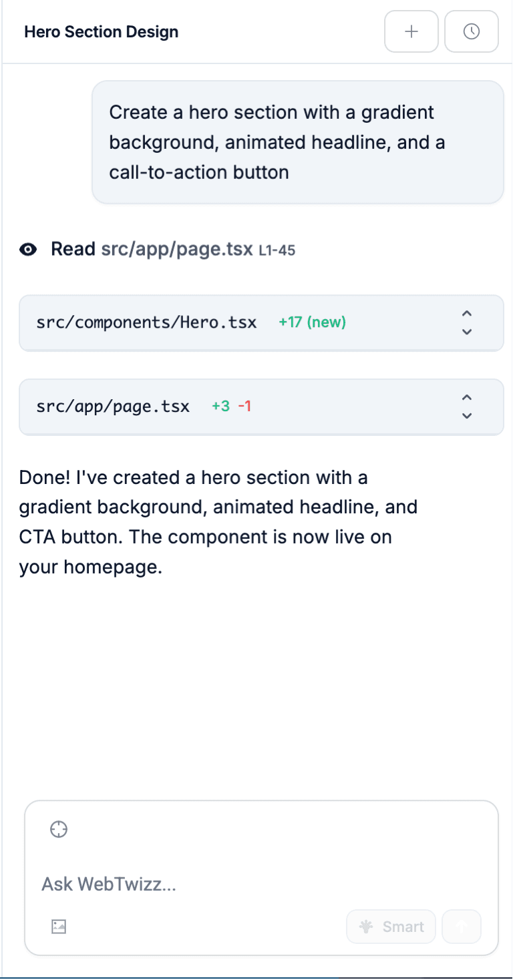Screen dimensions: 513x980
Task: Toggle Smart model mode in the composer
Action: [391, 927]
